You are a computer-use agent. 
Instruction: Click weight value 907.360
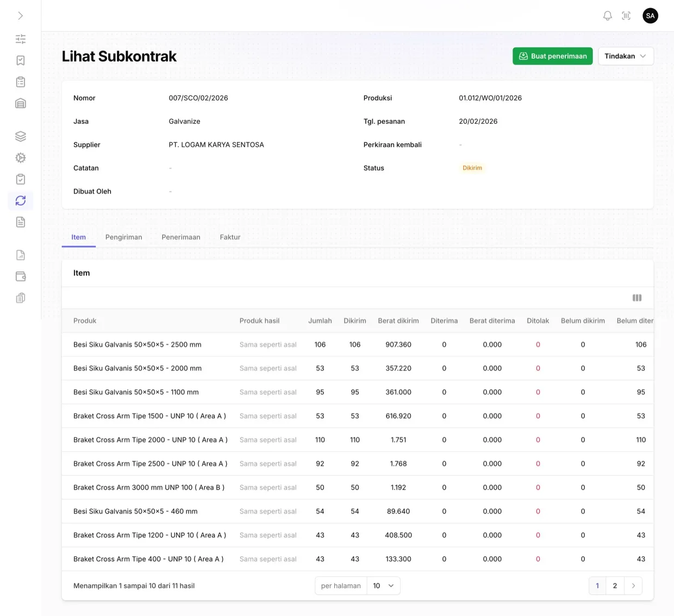pos(398,344)
